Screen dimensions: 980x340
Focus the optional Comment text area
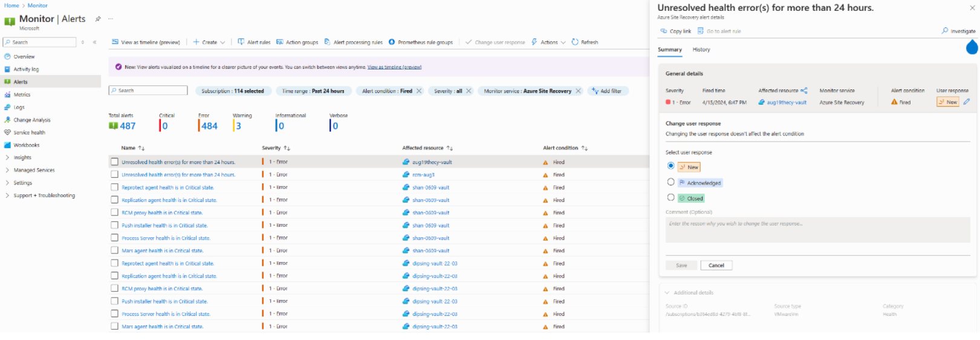tap(817, 230)
